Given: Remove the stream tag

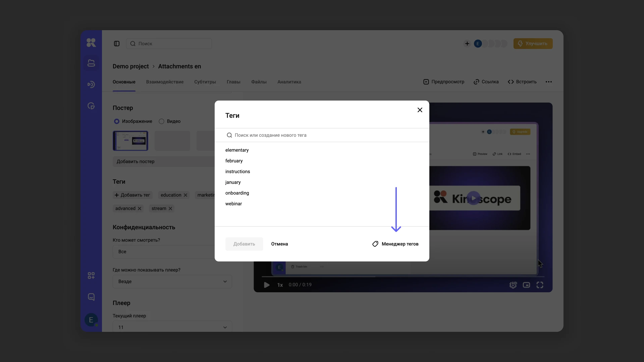Looking at the screenshot, I should (x=170, y=208).
